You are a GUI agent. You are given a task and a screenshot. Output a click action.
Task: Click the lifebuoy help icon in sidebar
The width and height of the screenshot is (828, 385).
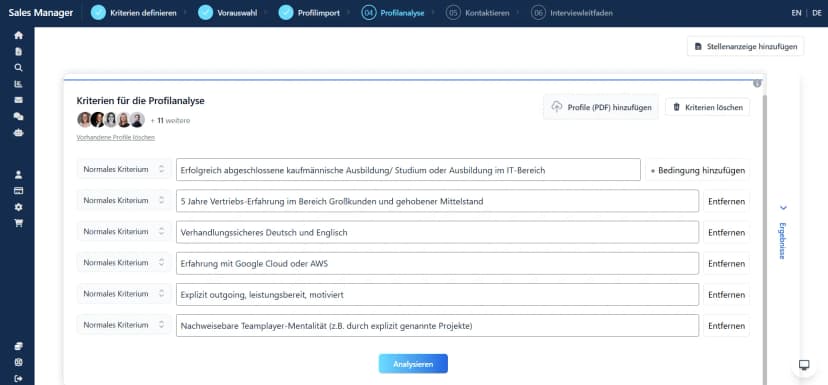[18, 362]
